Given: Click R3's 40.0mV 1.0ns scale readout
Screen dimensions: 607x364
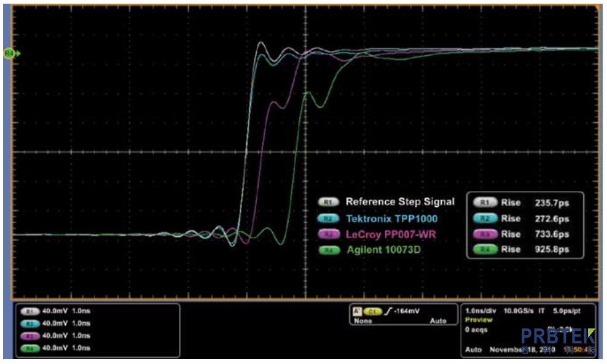Looking at the screenshot, I should pos(66,336).
